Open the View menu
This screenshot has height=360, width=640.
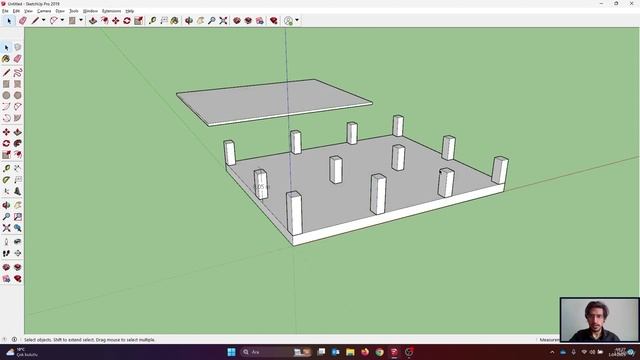click(x=28, y=11)
